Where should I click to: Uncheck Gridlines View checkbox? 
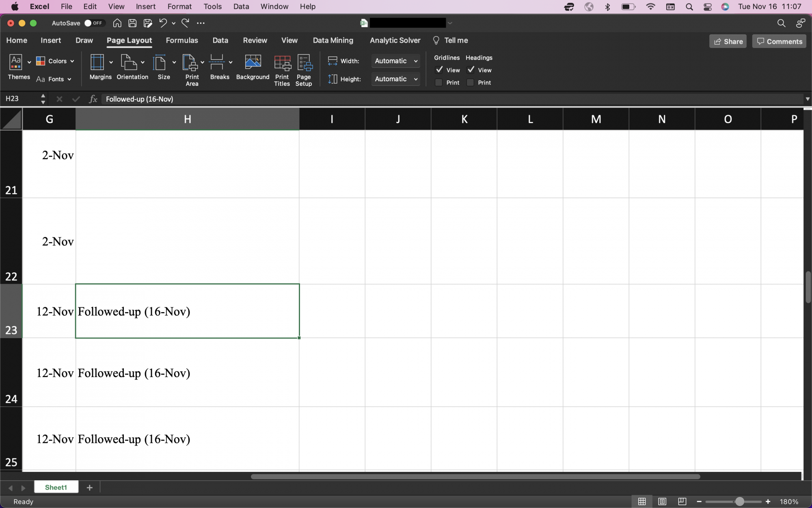[439, 70]
